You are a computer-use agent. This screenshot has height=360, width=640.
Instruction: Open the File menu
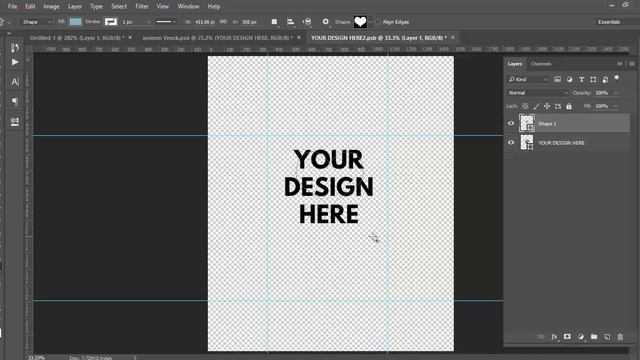(x=12, y=6)
